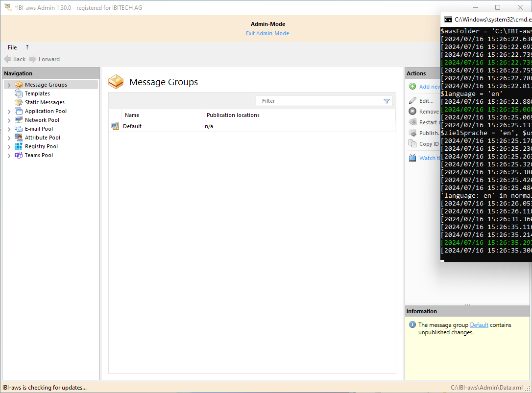Click the Message Groups icon in navigation
532x393 pixels.
pos(19,85)
